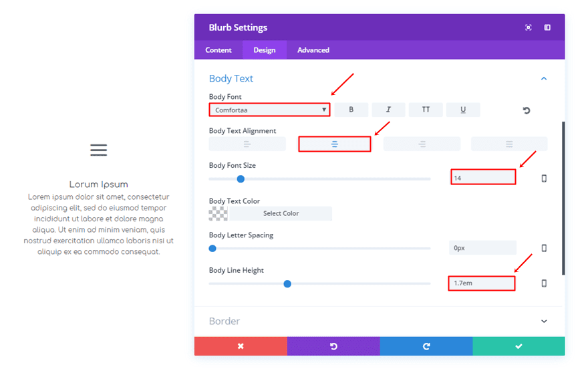Image resolution: width=588 pixels, height=385 pixels.
Task: Toggle uppercase TT text style
Action: coord(426,110)
